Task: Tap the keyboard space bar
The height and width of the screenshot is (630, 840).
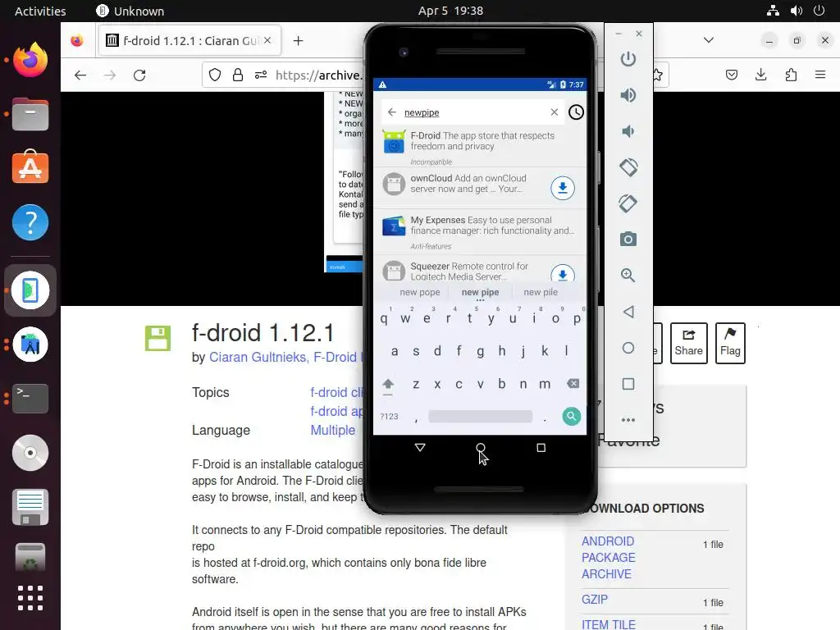Action: [x=480, y=416]
